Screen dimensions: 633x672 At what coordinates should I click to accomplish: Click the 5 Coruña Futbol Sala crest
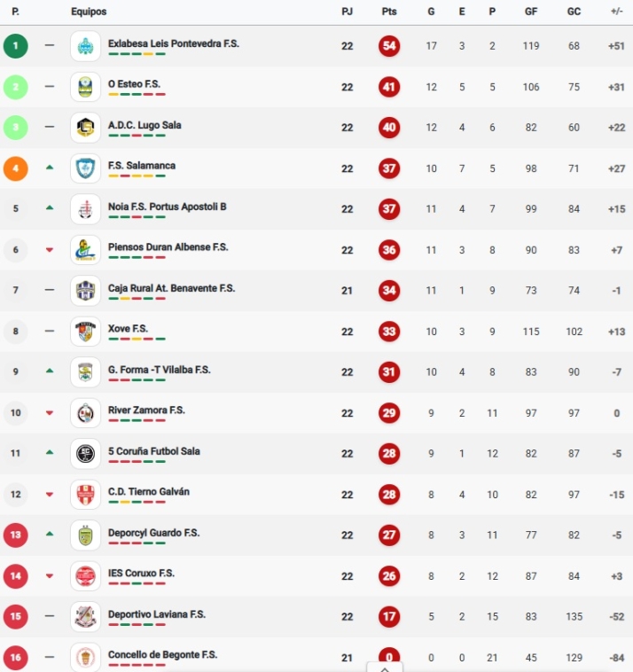click(85, 454)
